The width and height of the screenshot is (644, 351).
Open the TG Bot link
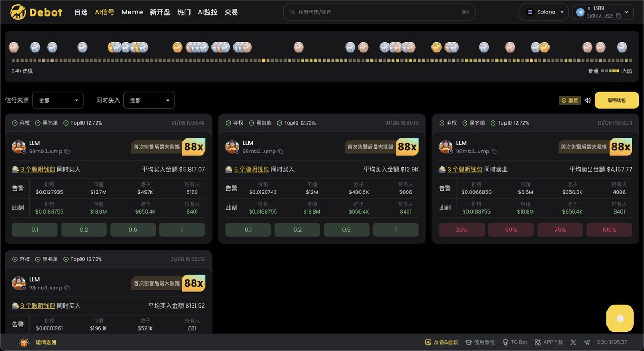coord(515,342)
